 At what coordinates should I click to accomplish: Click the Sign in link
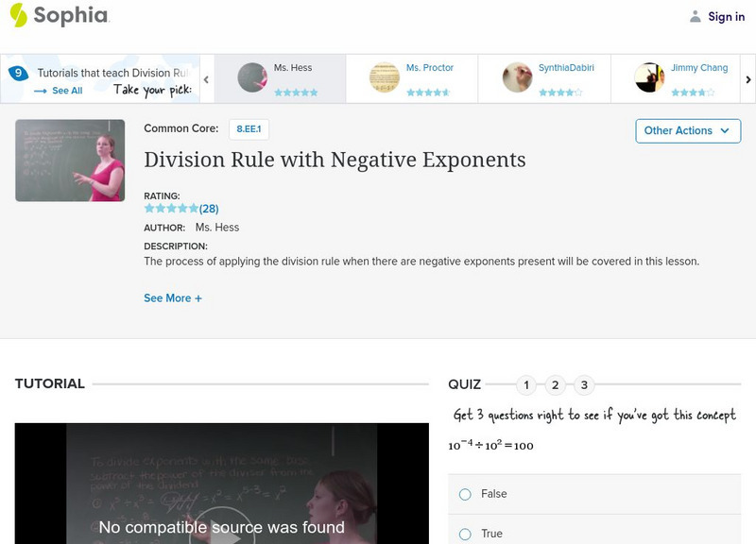coord(727,15)
